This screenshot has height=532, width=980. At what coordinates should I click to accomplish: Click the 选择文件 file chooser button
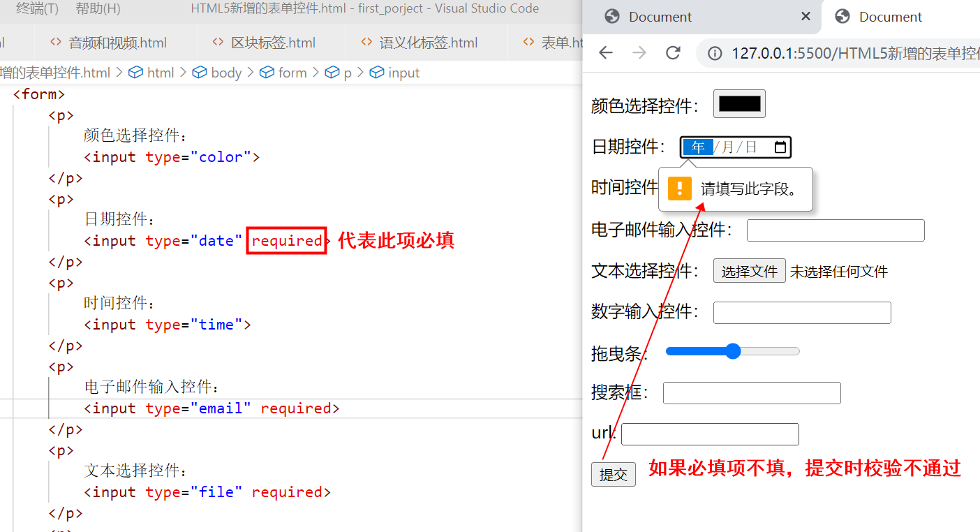750,271
